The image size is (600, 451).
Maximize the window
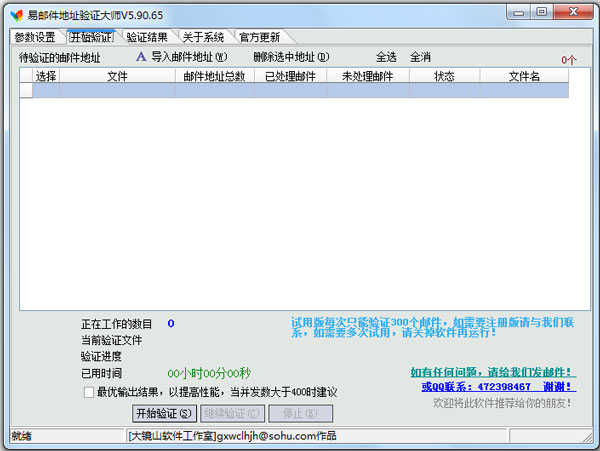541,12
